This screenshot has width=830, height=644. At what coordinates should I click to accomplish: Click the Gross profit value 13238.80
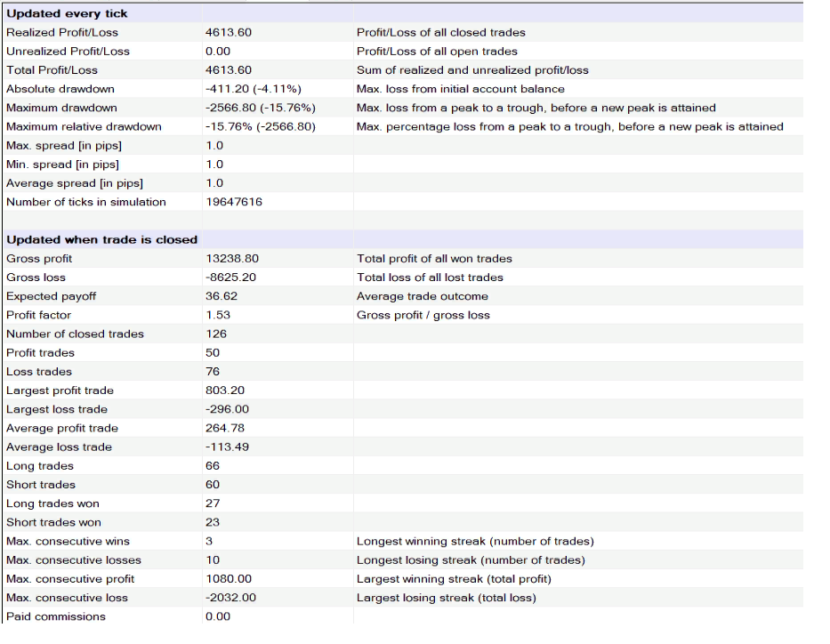(x=232, y=259)
